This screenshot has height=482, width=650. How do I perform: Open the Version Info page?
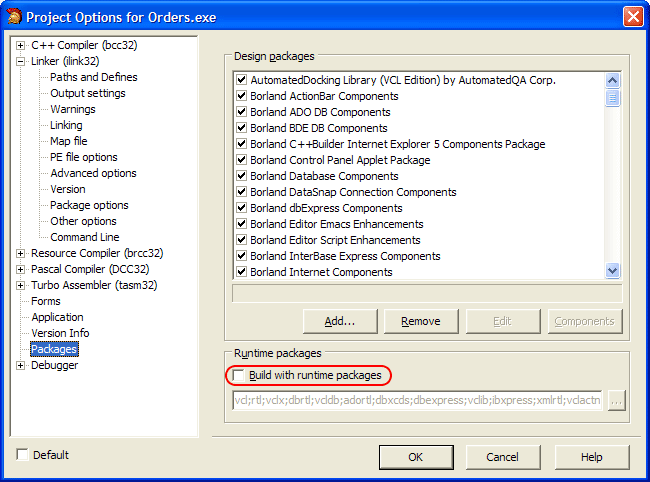coord(60,333)
